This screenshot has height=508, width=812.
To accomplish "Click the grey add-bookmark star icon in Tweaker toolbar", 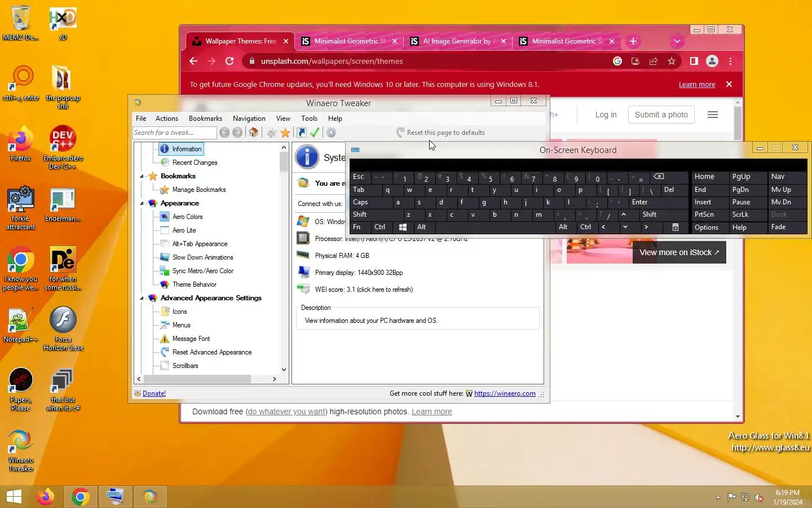I will point(272,133).
